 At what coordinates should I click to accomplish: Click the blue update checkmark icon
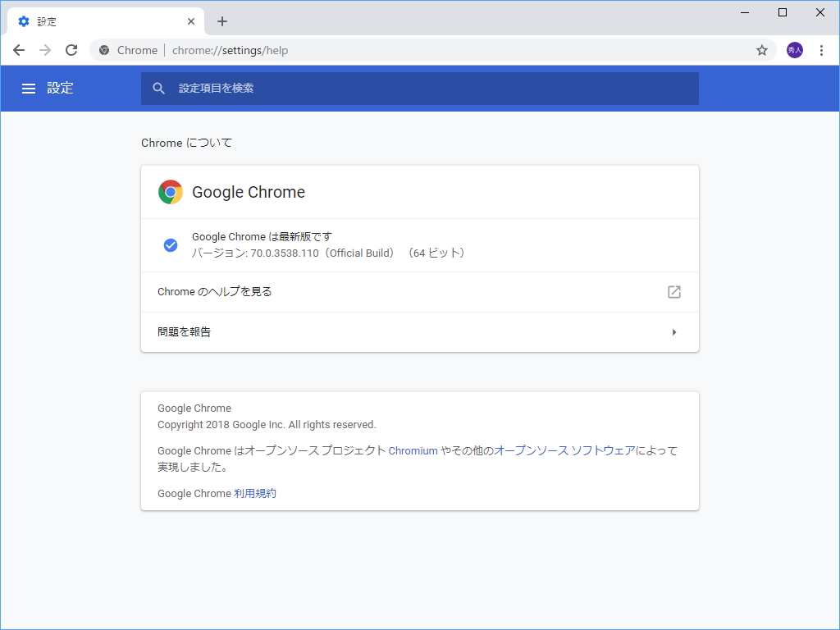pyautogui.click(x=171, y=244)
